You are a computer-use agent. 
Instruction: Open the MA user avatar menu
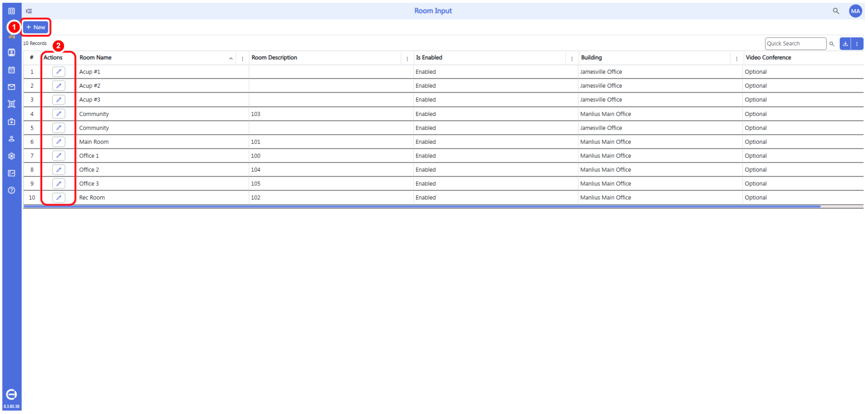(855, 11)
